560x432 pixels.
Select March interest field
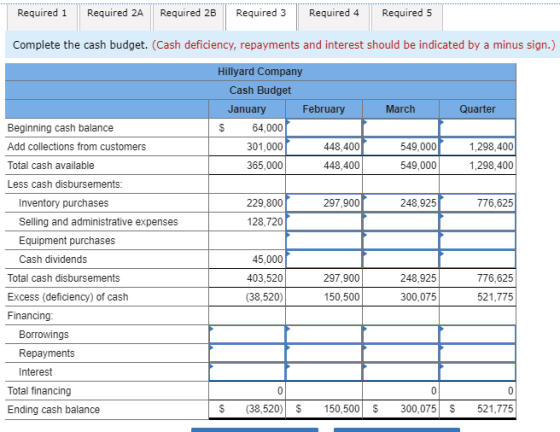point(401,372)
